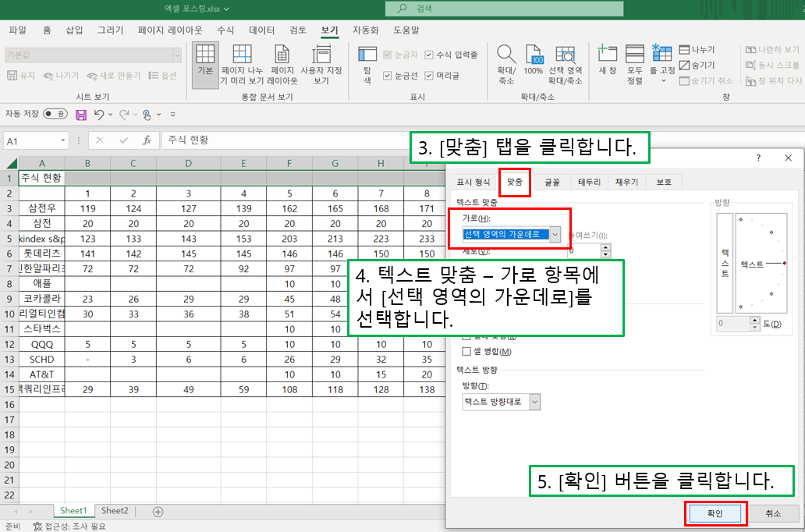Click the add new sheet plus icon
The width and height of the screenshot is (805, 532).
click(158, 512)
